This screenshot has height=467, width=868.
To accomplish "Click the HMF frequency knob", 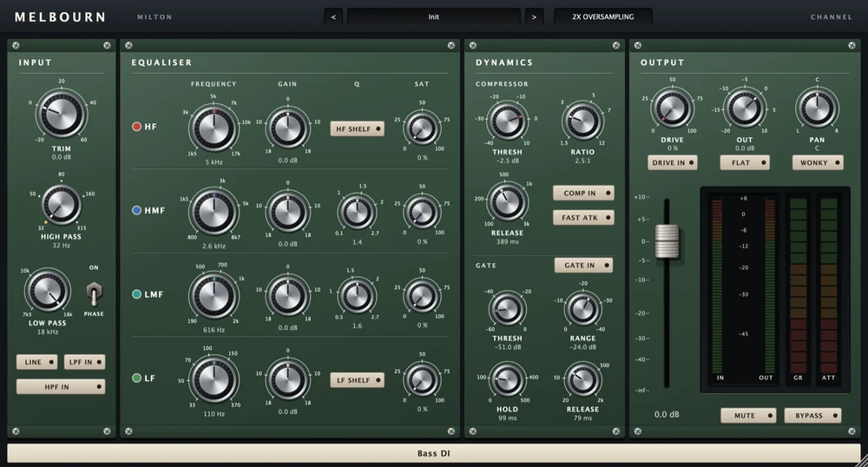I will pos(214,212).
